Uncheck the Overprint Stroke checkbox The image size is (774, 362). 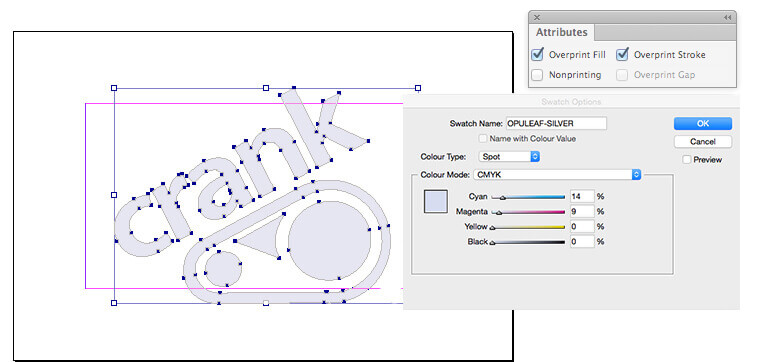tap(622, 54)
